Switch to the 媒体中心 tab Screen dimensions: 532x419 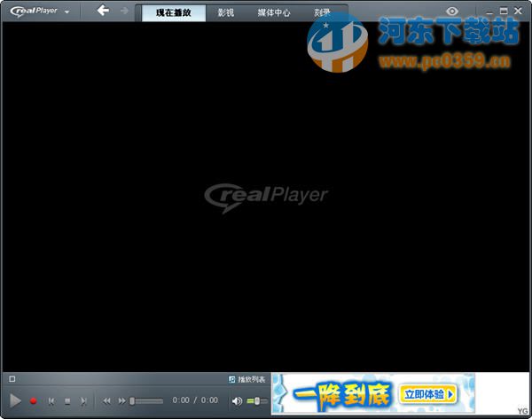pyautogui.click(x=273, y=13)
